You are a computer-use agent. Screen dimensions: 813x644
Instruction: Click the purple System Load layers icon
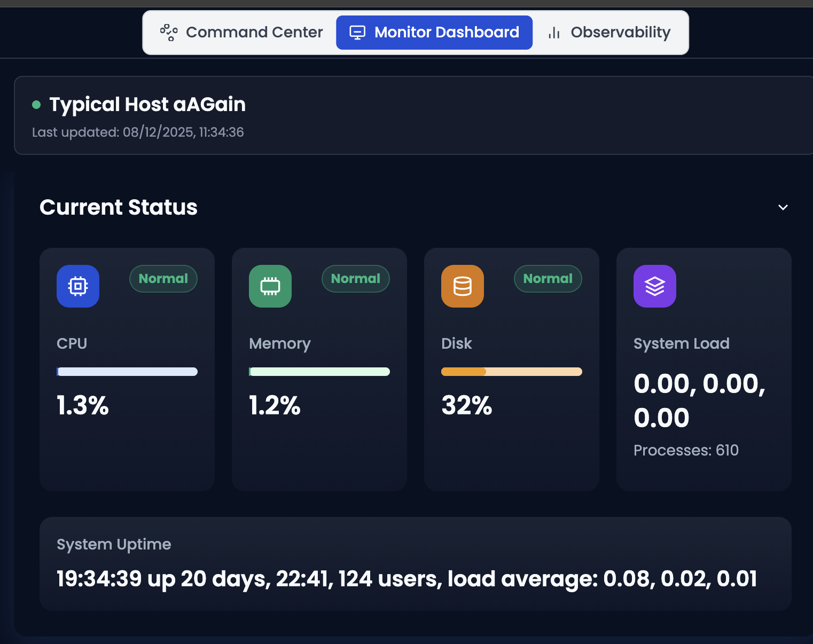[655, 286]
